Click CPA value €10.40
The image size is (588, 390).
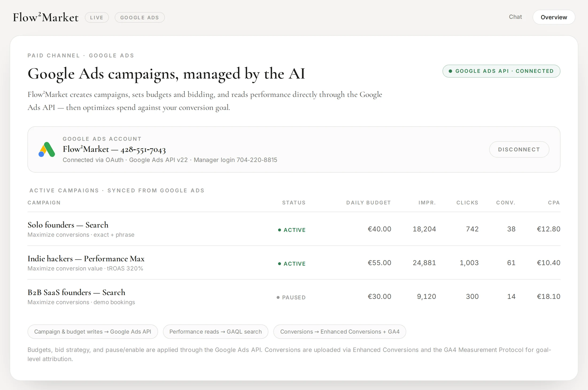[548, 263]
